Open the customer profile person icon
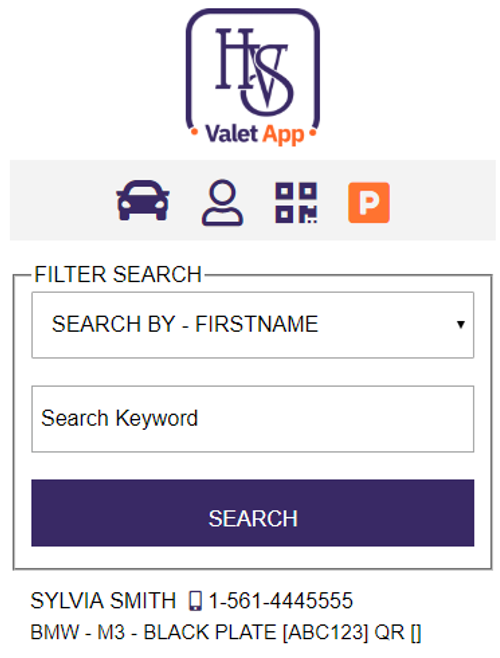500x658 pixels. [x=222, y=202]
